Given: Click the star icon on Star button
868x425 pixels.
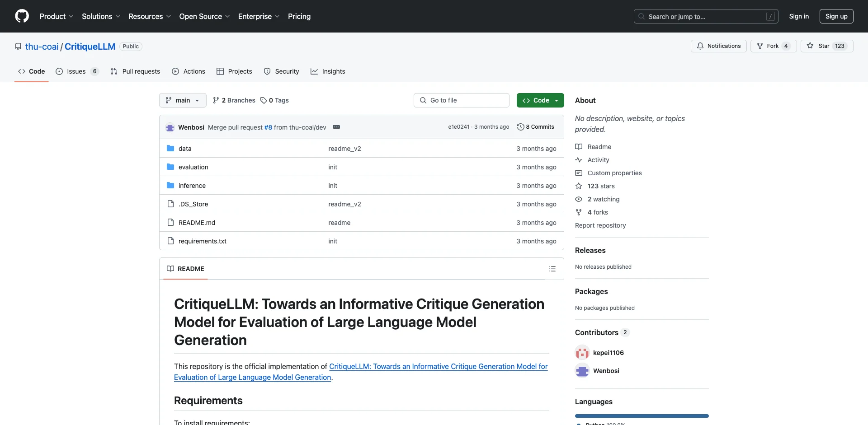Looking at the screenshot, I should point(810,46).
